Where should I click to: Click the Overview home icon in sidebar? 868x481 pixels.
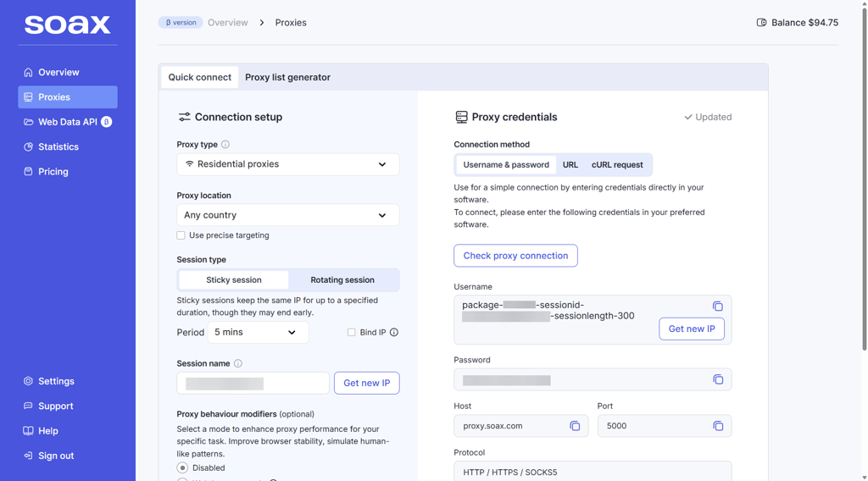coord(28,73)
